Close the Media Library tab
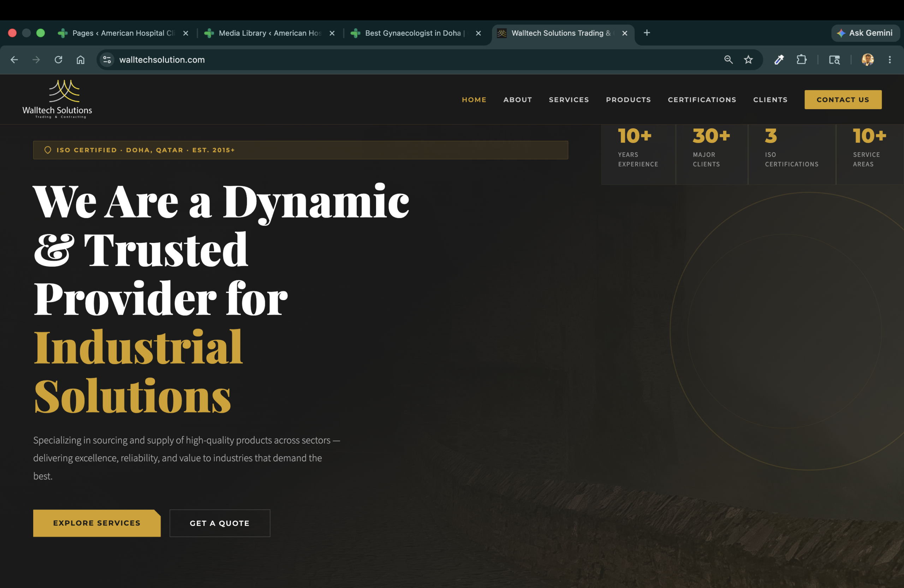Viewport: 904px width, 588px height. pos(332,33)
